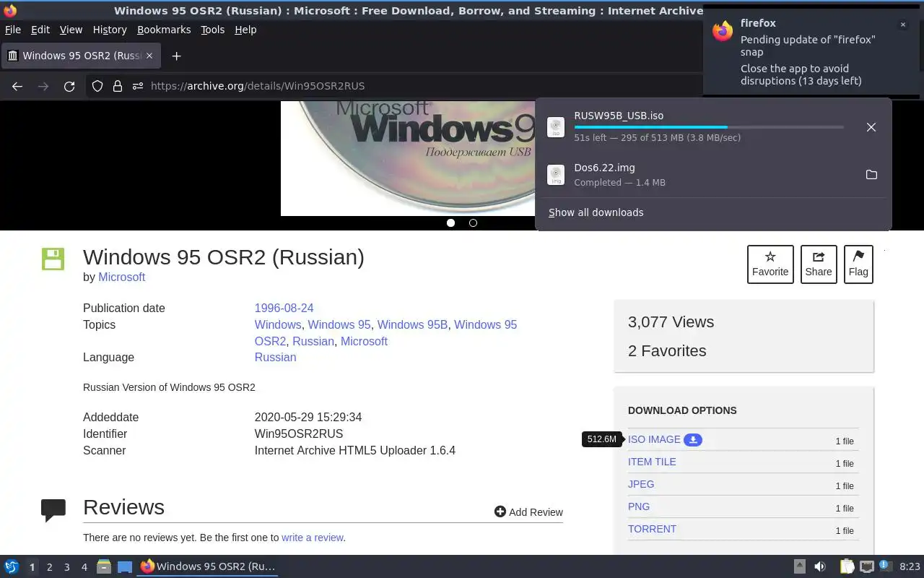Screen dimensions: 924x578
Task: Open a new tab with the plus button
Action: coord(176,56)
